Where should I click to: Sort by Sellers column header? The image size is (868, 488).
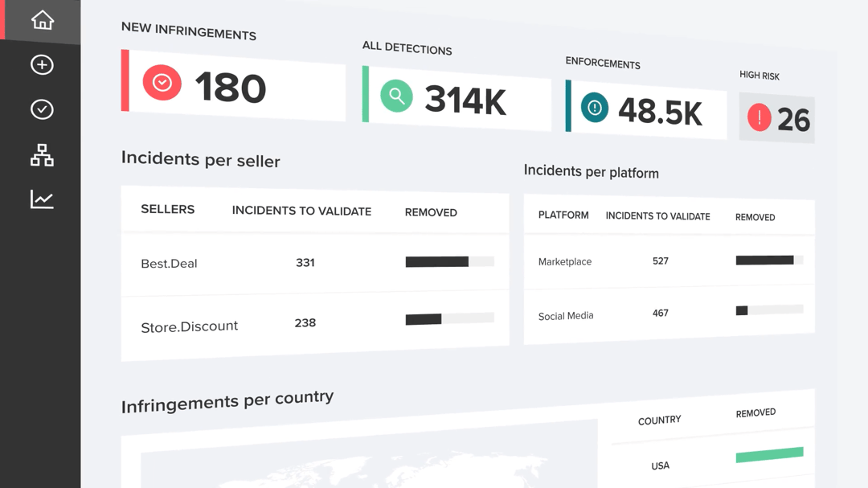click(167, 209)
